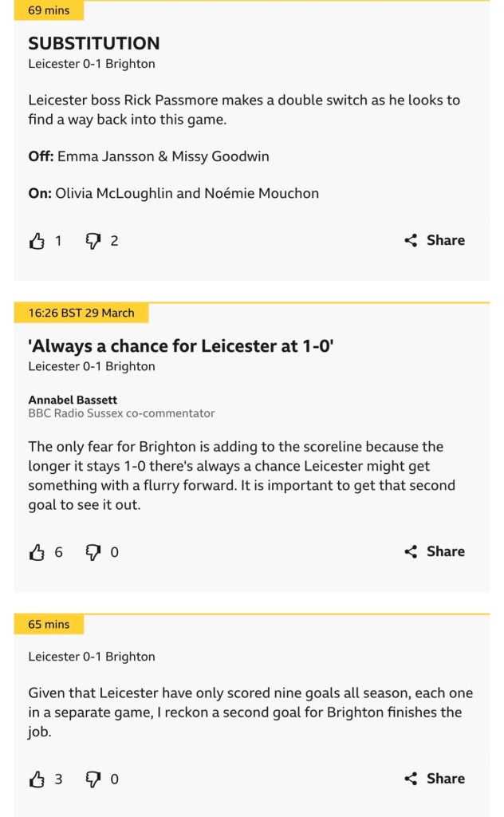Click the BBC Radio Sussex co-commentator caption
The width and height of the screenshot is (504, 817).
pos(121,413)
